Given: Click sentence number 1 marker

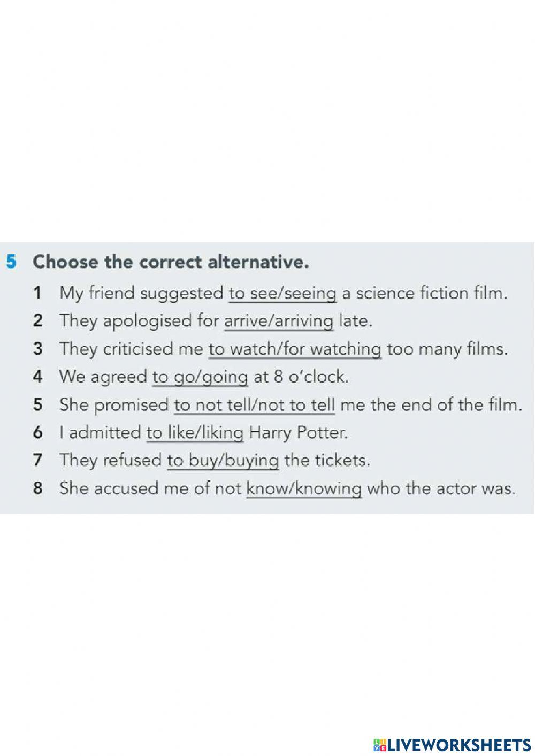Looking at the screenshot, I should (37, 293).
